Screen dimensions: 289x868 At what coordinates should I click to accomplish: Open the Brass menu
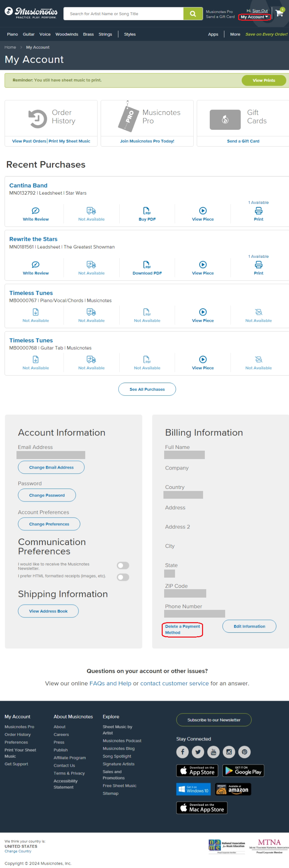coord(88,34)
